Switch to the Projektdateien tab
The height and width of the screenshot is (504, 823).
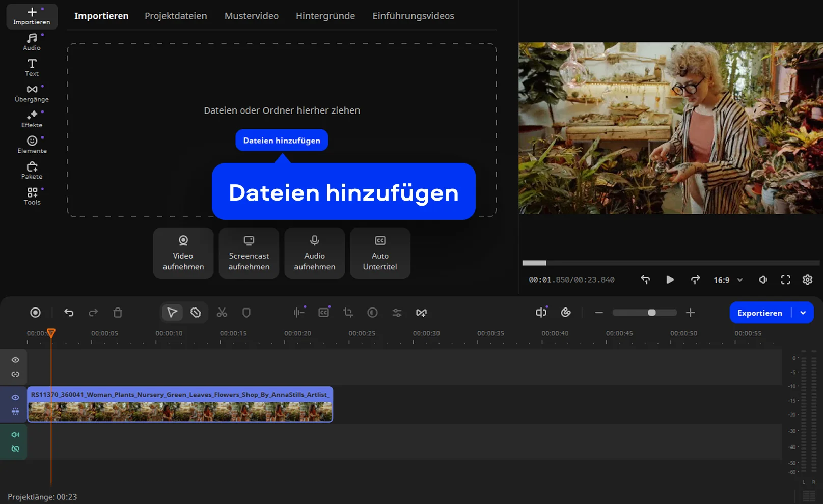pyautogui.click(x=176, y=16)
